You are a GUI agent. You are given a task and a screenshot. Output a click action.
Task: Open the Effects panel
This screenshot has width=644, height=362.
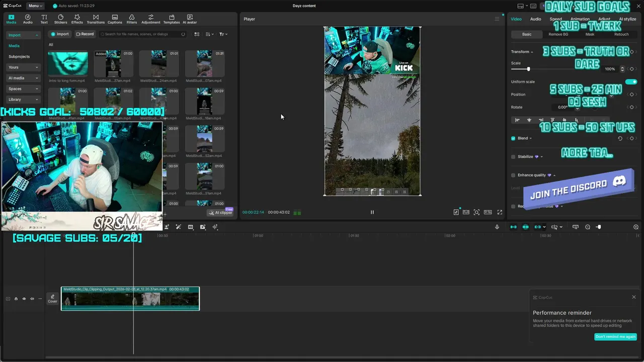click(77, 19)
